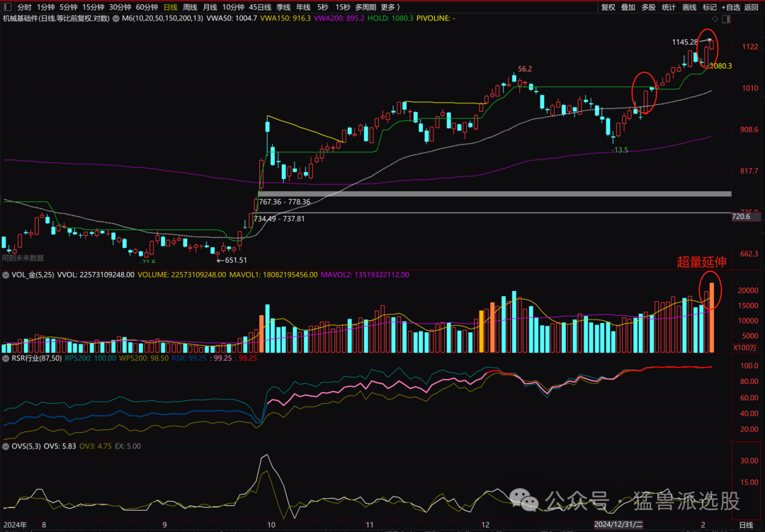The height and width of the screenshot is (532, 765).
Task: Click the 叠加 overlay button
Action: tap(628, 7)
